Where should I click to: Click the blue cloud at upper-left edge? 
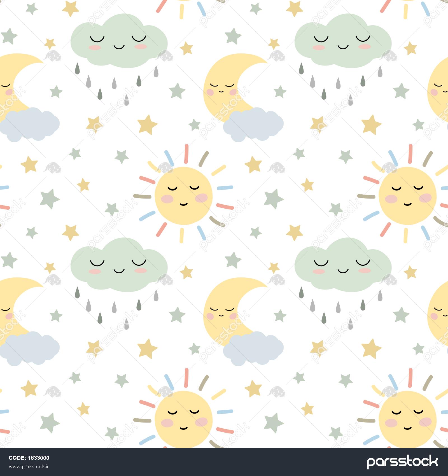click(30, 125)
